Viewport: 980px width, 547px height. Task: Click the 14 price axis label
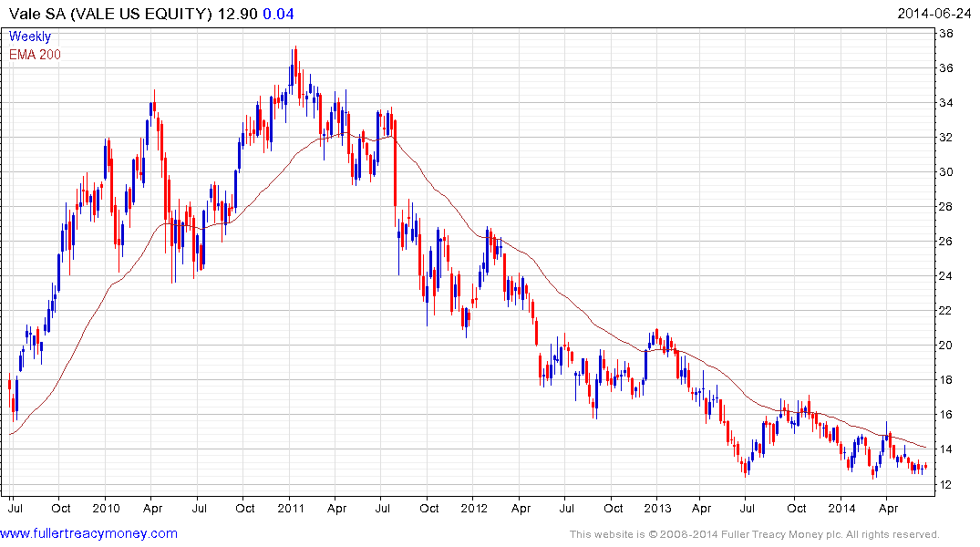click(946, 449)
